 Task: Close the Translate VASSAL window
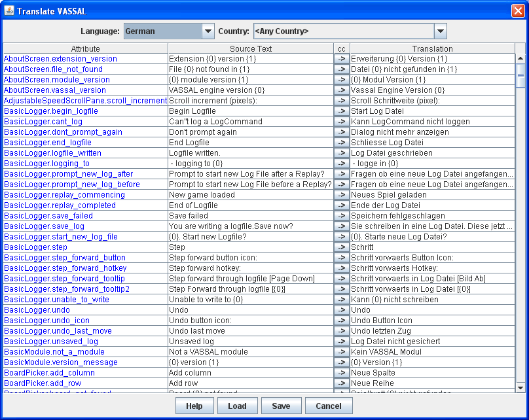(x=517, y=11)
